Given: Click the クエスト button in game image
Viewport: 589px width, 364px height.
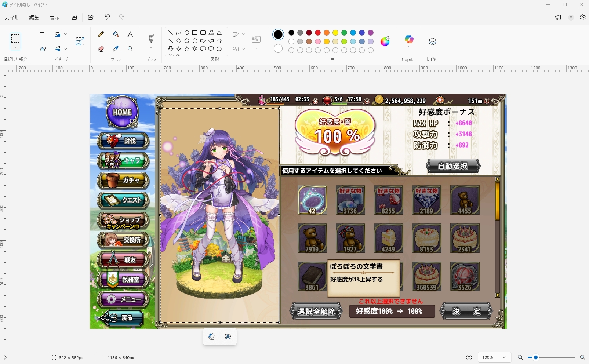Looking at the screenshot, I should pos(123,200).
